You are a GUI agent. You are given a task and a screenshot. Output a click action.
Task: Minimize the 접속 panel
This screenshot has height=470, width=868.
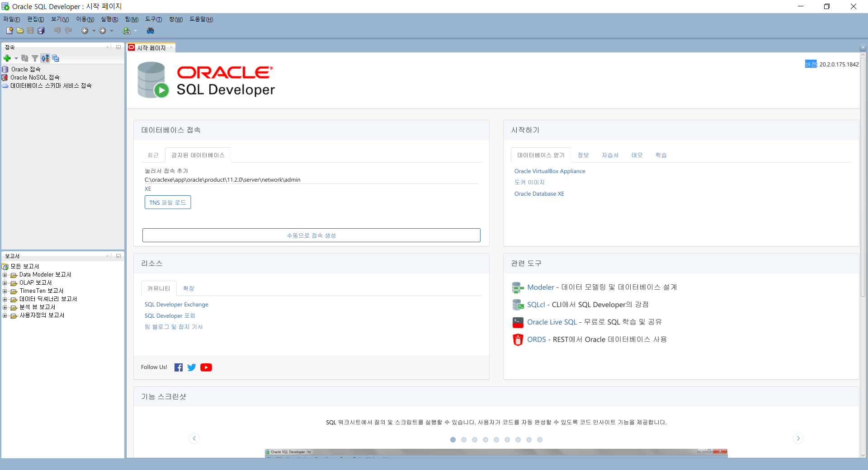(x=118, y=47)
